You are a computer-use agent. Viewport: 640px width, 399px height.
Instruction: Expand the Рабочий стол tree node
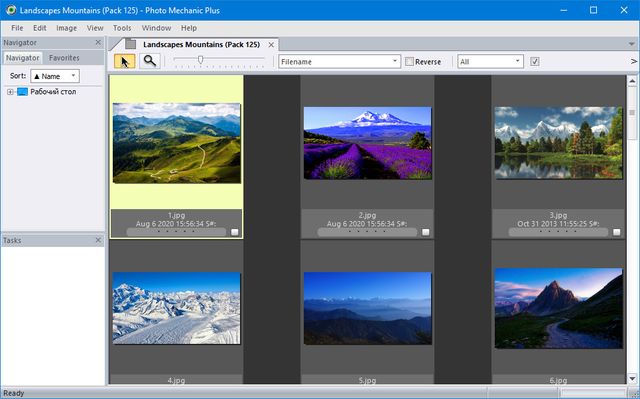coord(10,92)
